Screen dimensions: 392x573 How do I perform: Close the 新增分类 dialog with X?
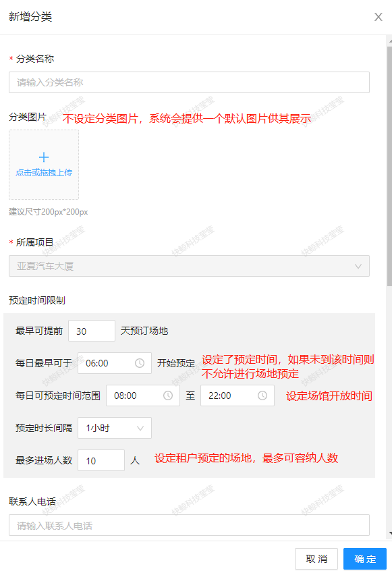tap(378, 17)
